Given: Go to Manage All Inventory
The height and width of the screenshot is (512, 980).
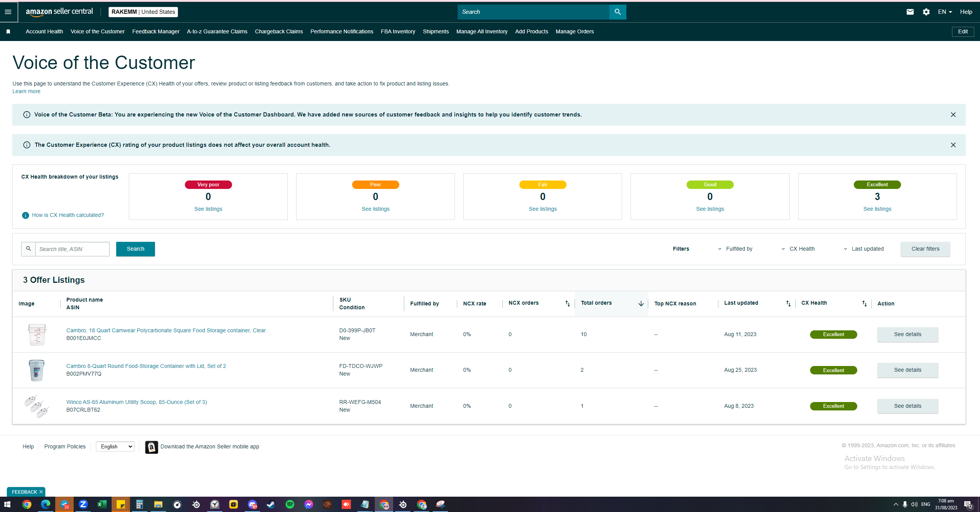Looking at the screenshot, I should tap(482, 31).
